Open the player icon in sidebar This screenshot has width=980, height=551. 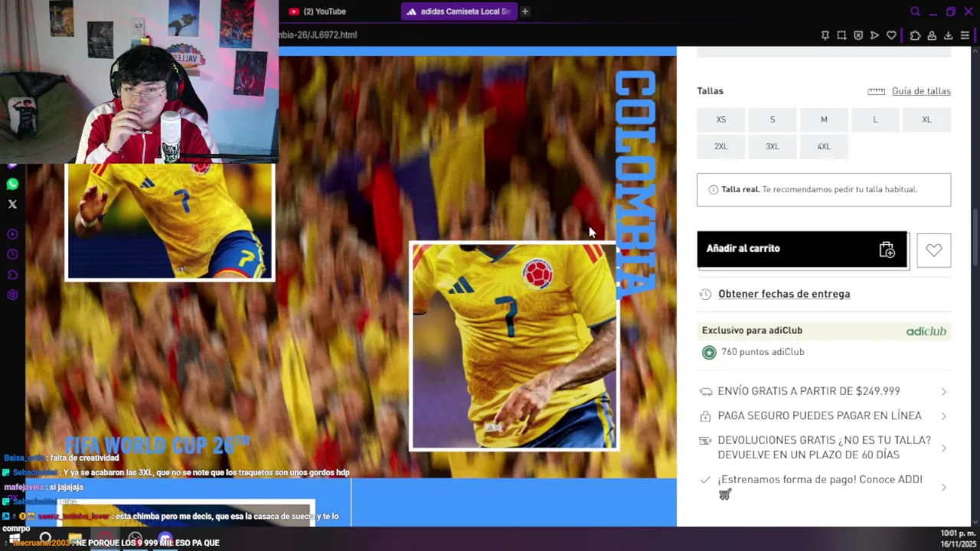pyautogui.click(x=12, y=234)
